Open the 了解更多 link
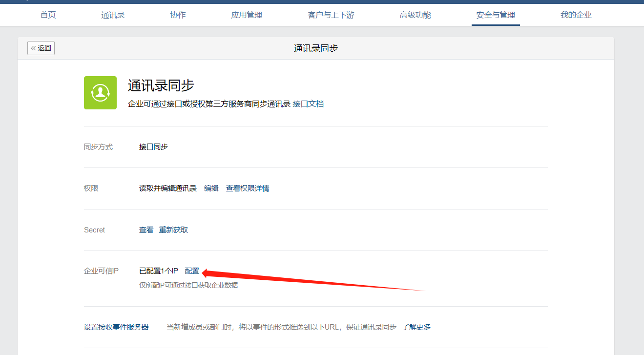This screenshot has width=644, height=355. point(416,327)
